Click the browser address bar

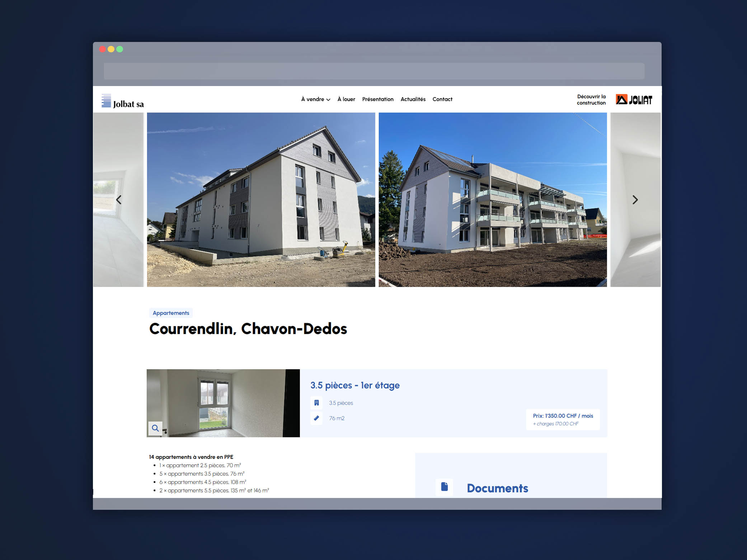click(x=372, y=71)
